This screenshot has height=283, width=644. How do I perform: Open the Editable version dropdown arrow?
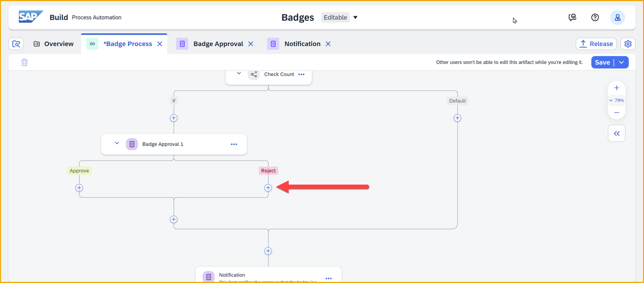click(x=356, y=17)
